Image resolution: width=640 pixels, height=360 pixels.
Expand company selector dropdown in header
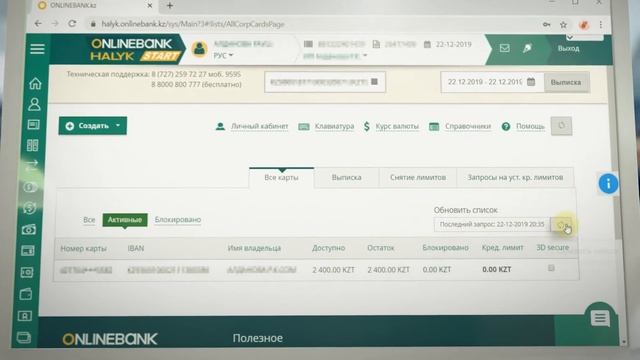click(x=365, y=56)
